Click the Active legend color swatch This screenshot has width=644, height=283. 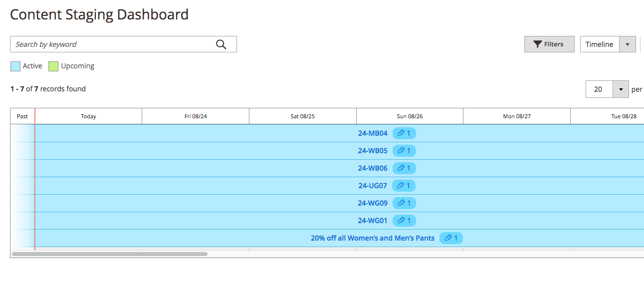[x=15, y=66]
